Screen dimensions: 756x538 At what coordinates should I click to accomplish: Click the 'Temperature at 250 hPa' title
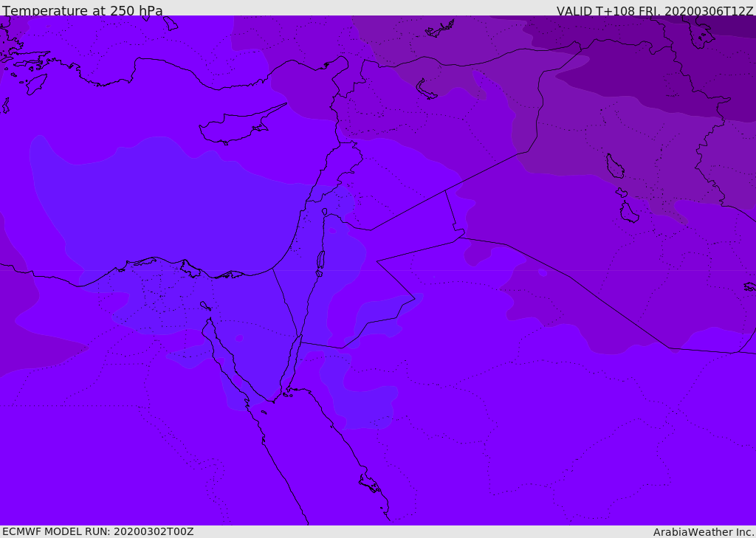point(83,10)
